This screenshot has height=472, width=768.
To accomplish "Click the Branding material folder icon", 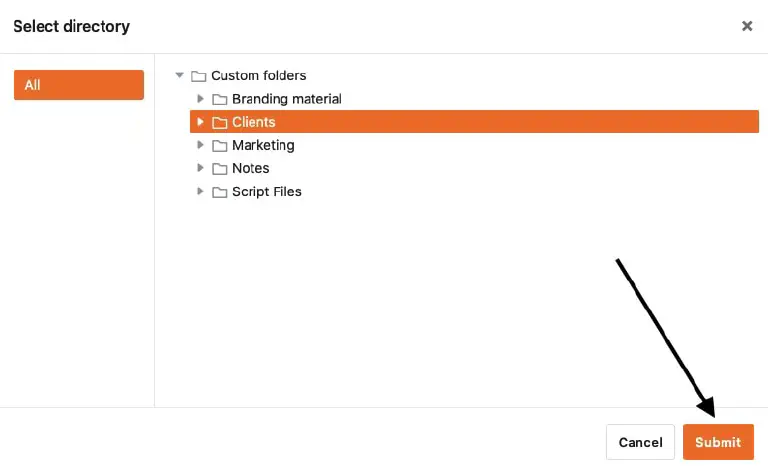I will [219, 99].
